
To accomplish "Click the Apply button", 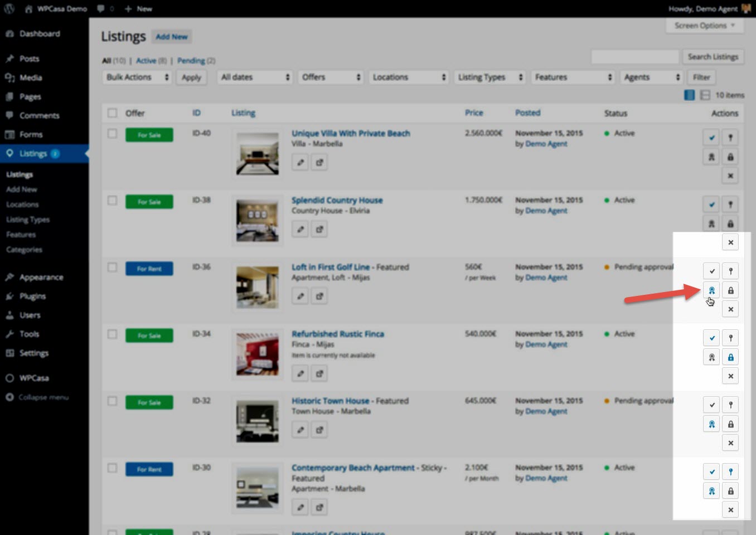I will tap(191, 77).
